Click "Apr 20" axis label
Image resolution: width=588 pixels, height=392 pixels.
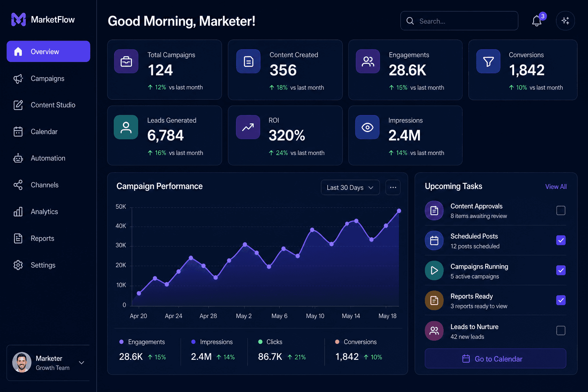[x=138, y=316]
